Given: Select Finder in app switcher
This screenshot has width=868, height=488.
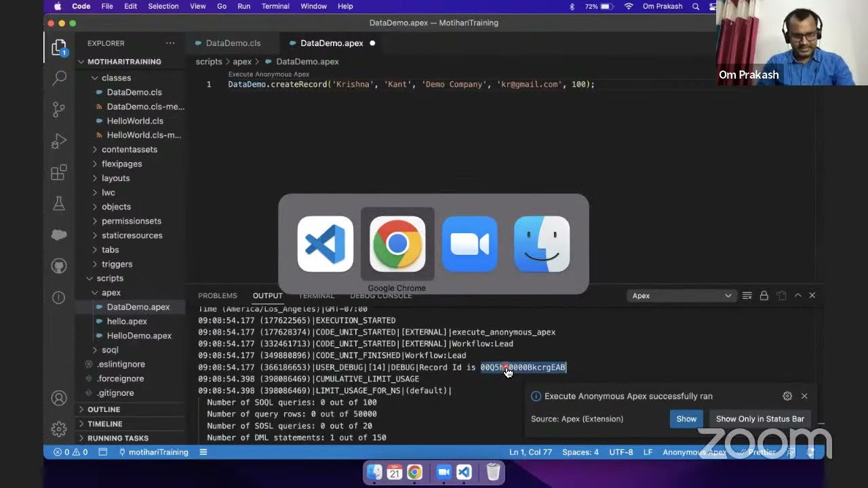Looking at the screenshot, I should coord(542,244).
